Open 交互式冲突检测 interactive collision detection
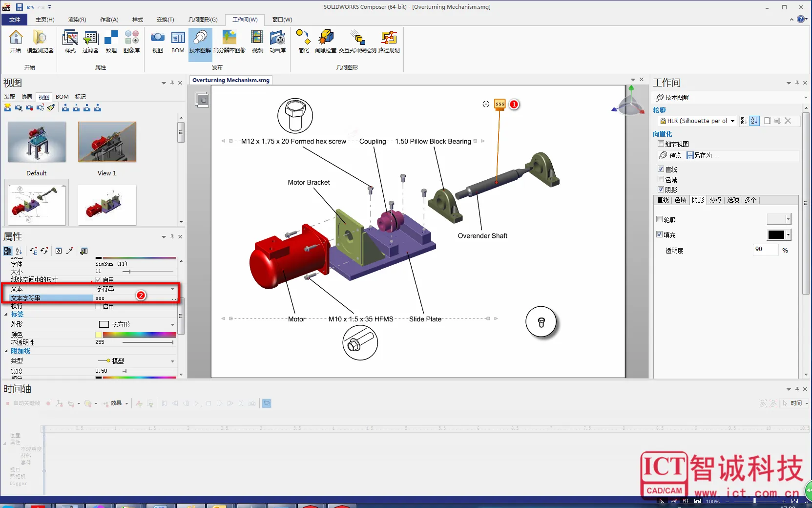Viewport: 812px width, 508px height. pyautogui.click(x=357, y=41)
